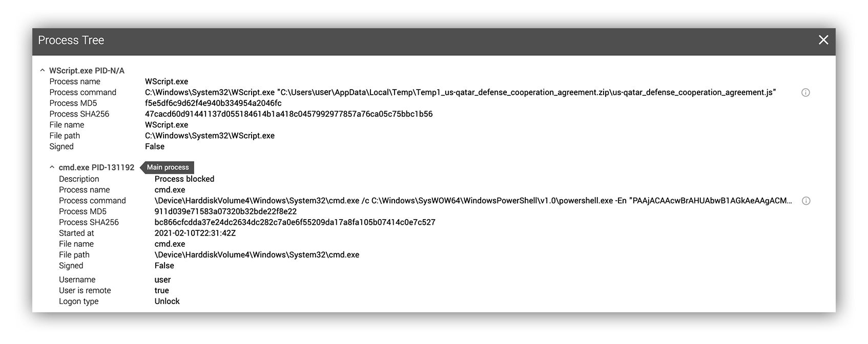Close the Process Tree dialog
This screenshot has width=868, height=344.
click(x=823, y=40)
